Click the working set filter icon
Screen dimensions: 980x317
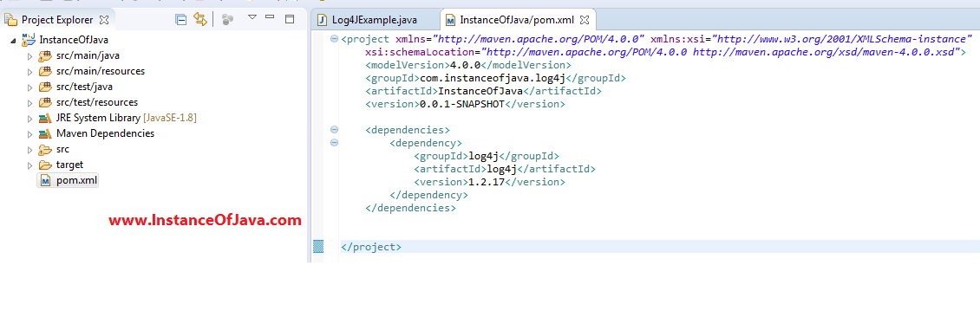point(227,19)
